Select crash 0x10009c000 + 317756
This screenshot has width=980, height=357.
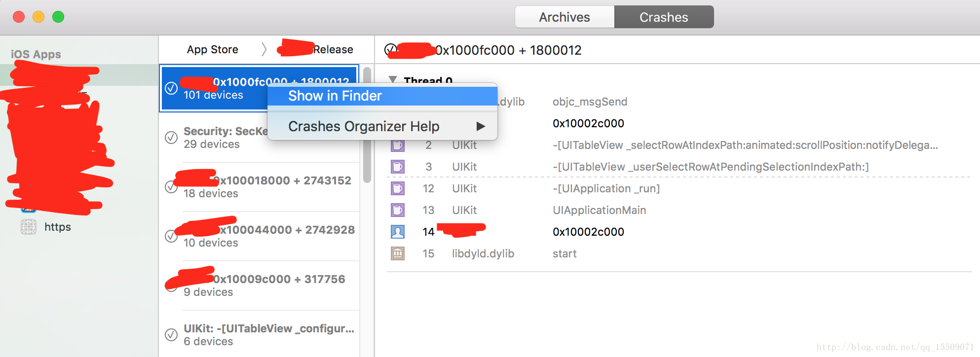coord(259,286)
